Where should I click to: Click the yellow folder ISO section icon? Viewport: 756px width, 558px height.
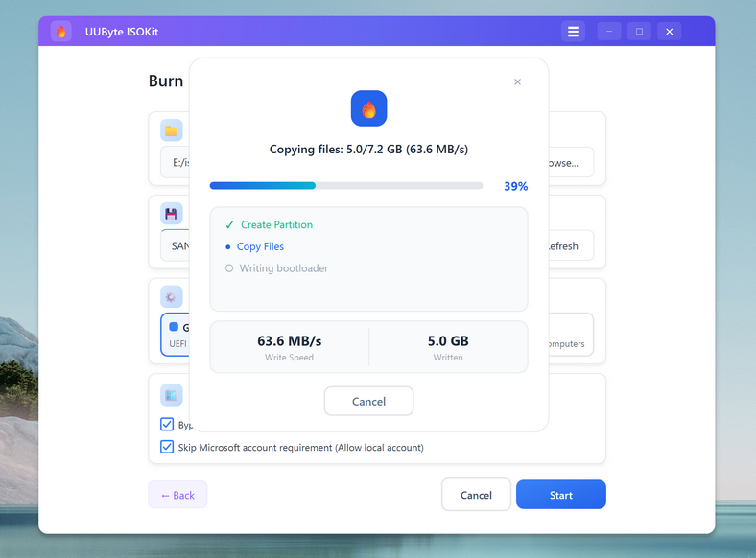pos(172,131)
